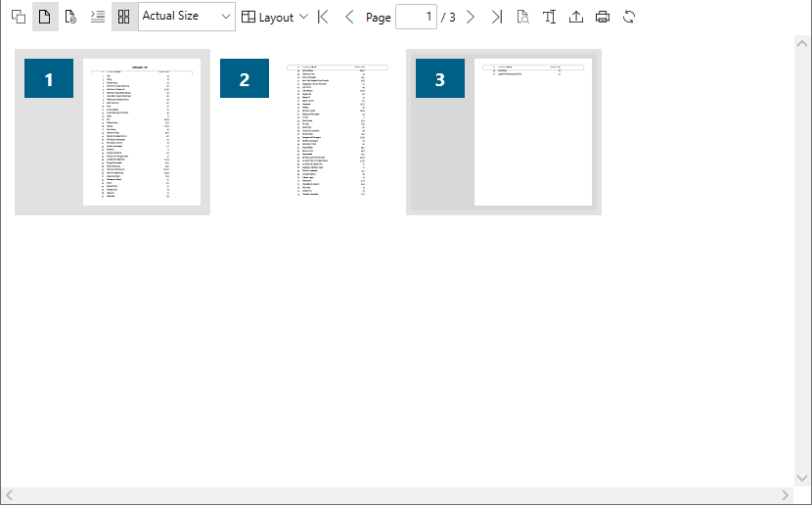Click the export document icon
812x505 pixels.
click(576, 18)
